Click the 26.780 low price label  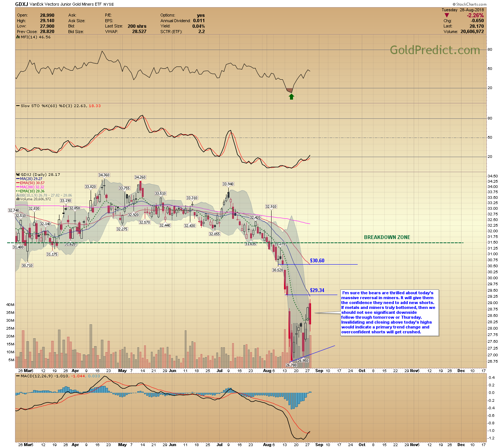(x=291, y=365)
